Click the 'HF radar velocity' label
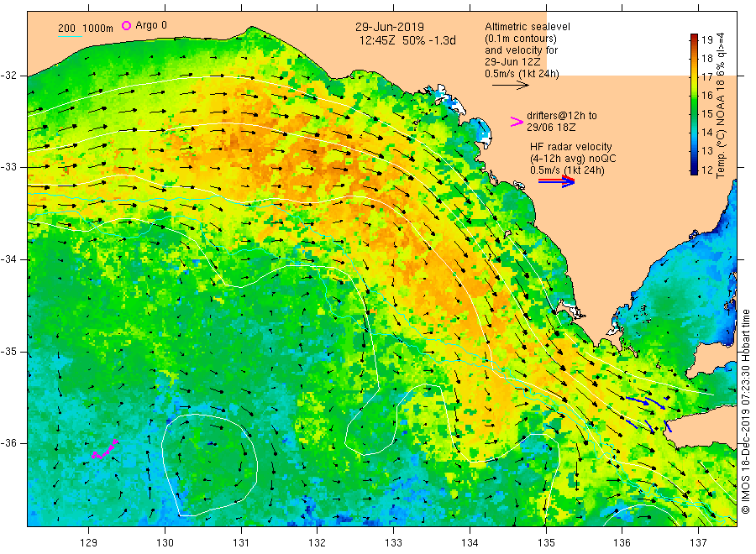 point(571,147)
